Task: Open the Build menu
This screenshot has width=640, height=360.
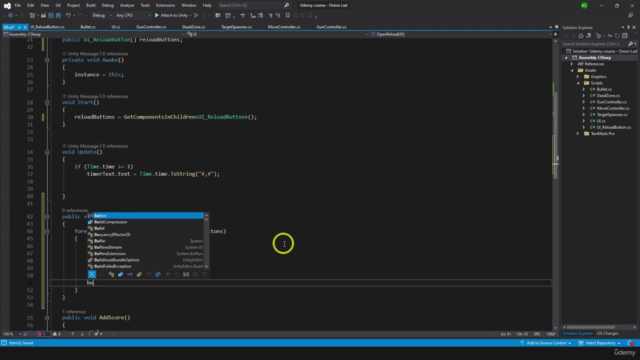Action: coord(91,5)
